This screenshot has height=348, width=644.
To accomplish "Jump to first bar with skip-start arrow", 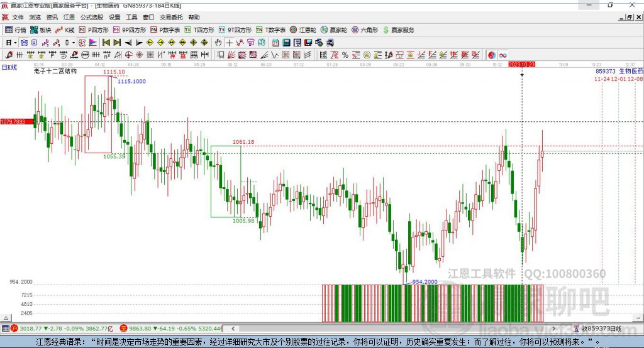I will pos(106,43).
